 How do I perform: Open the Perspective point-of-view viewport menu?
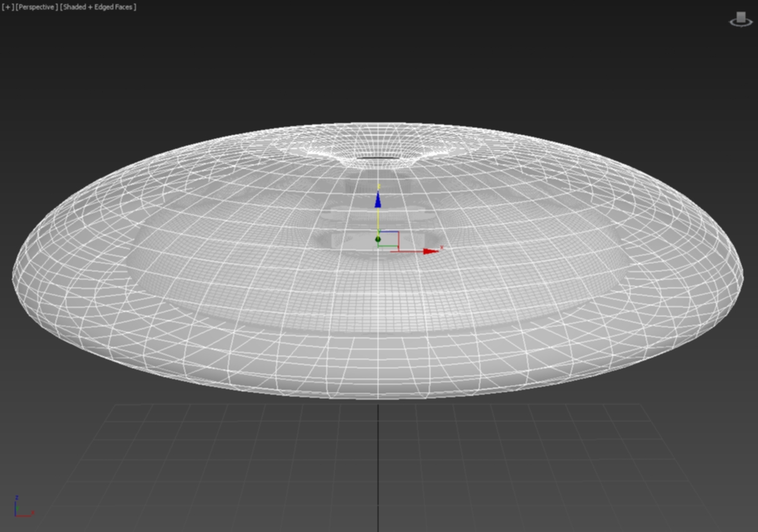click(x=37, y=7)
